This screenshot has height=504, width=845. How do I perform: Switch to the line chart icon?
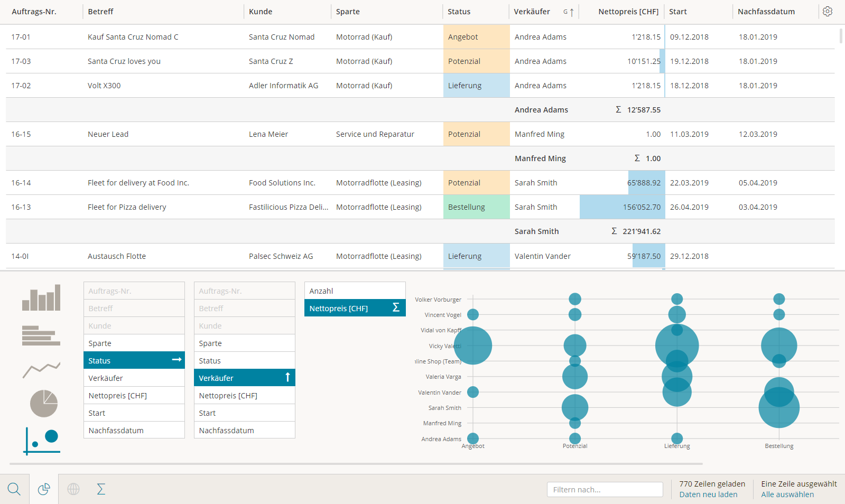(x=41, y=369)
